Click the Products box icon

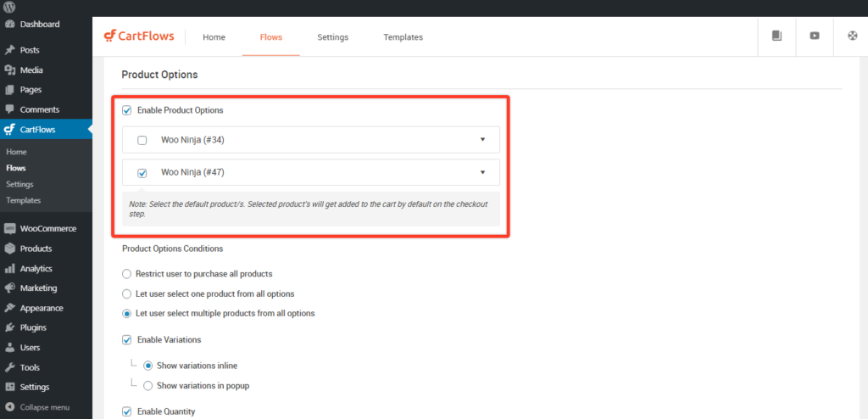pyautogui.click(x=9, y=249)
